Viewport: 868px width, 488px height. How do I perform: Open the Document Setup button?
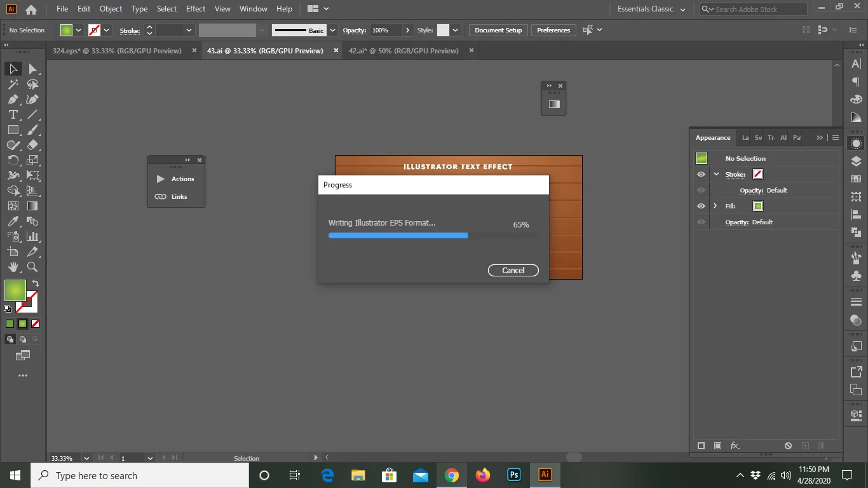498,30
